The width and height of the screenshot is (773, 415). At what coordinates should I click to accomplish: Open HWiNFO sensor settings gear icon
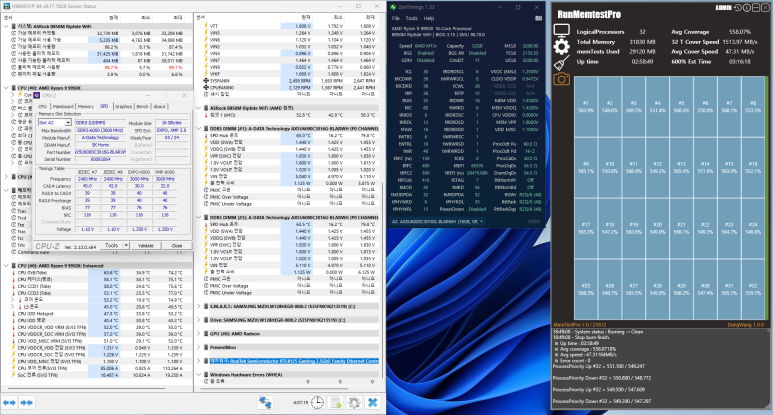354,403
